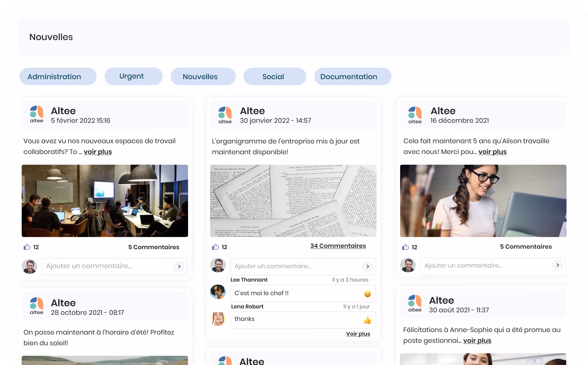
Task: Click the "30 janvier 2022 - 14:57" date
Action: pyautogui.click(x=275, y=120)
